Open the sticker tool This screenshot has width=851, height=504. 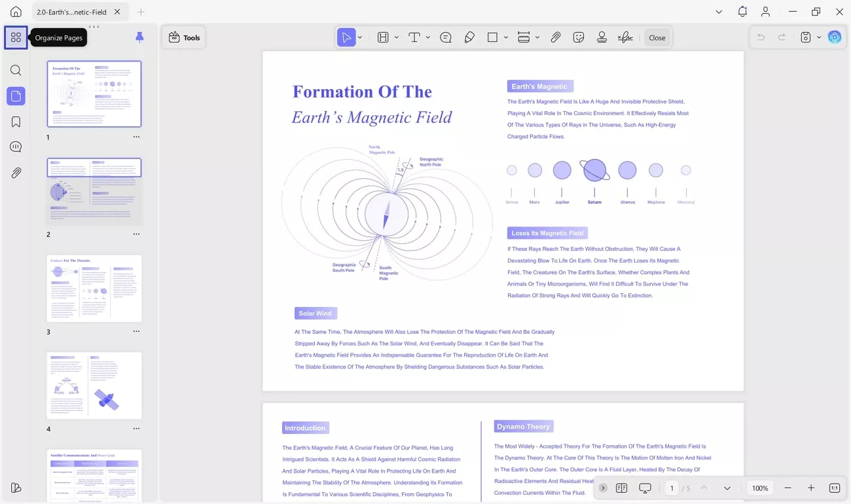point(579,38)
